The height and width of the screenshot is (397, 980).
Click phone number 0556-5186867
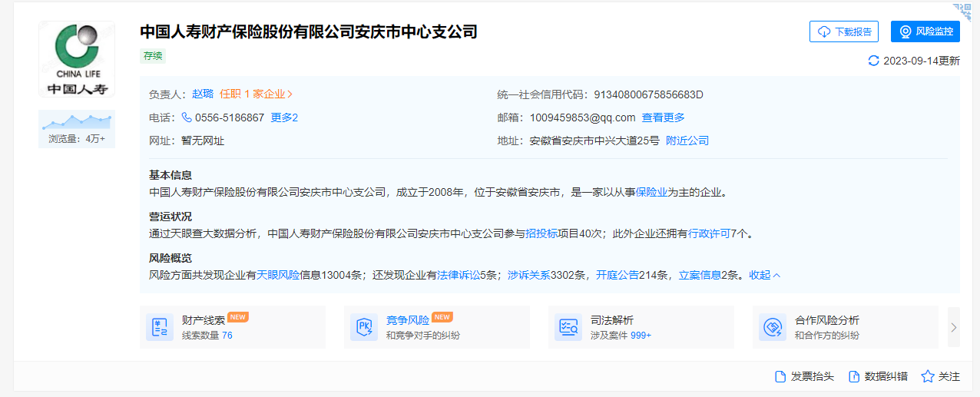(230, 117)
